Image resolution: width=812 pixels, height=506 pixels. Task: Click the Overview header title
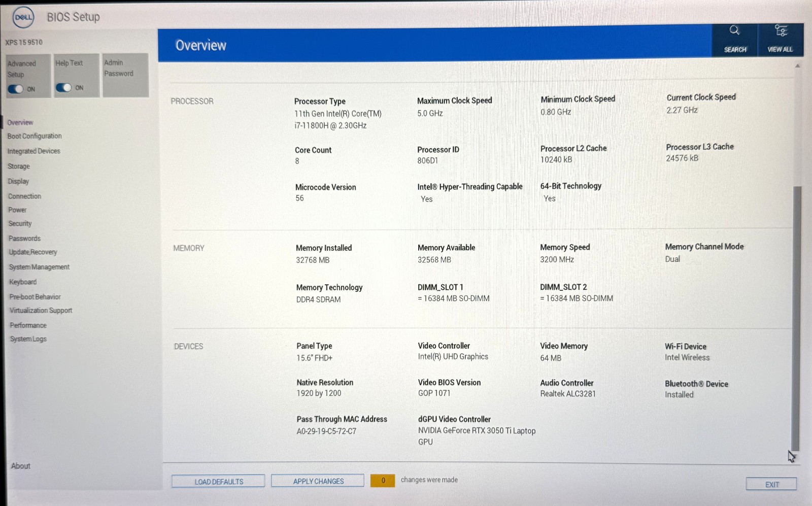pyautogui.click(x=201, y=45)
